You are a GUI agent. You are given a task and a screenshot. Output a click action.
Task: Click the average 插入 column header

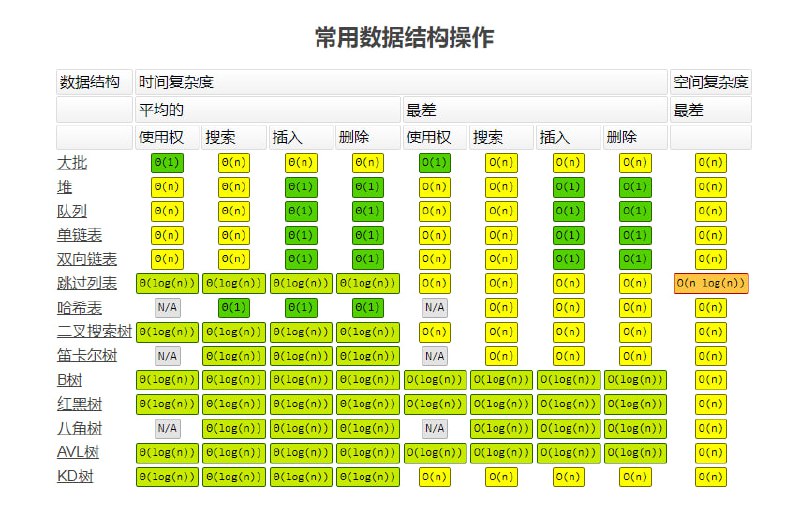pyautogui.click(x=301, y=137)
